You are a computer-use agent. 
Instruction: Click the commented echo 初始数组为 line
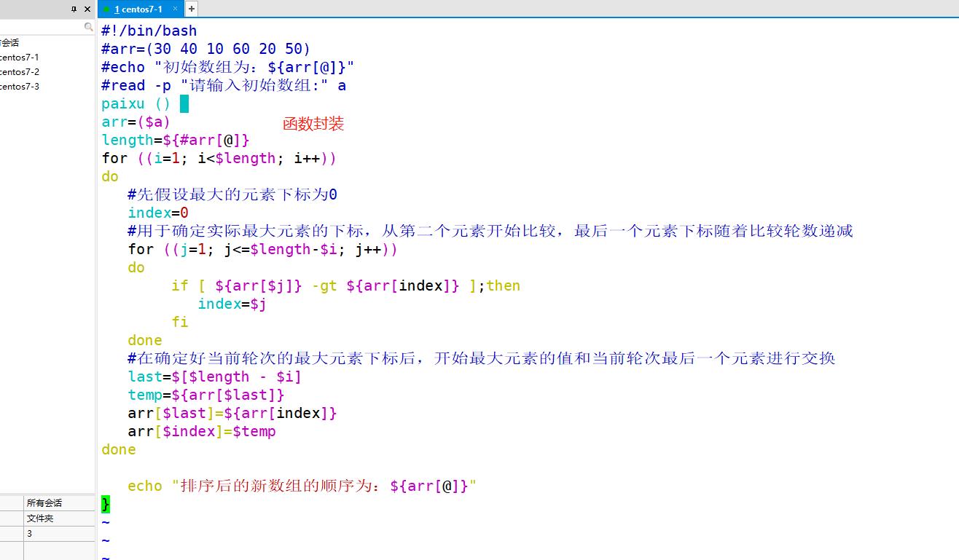tap(228, 67)
